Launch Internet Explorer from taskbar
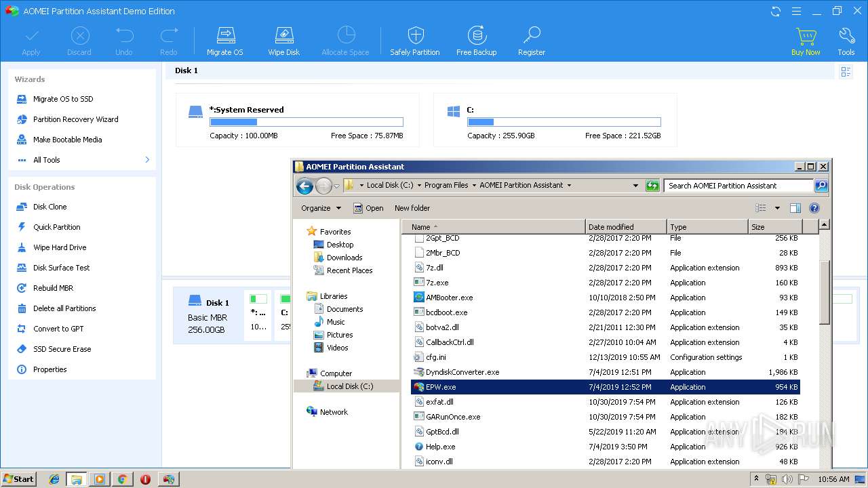Screen dimensions: 868x488 [54, 479]
